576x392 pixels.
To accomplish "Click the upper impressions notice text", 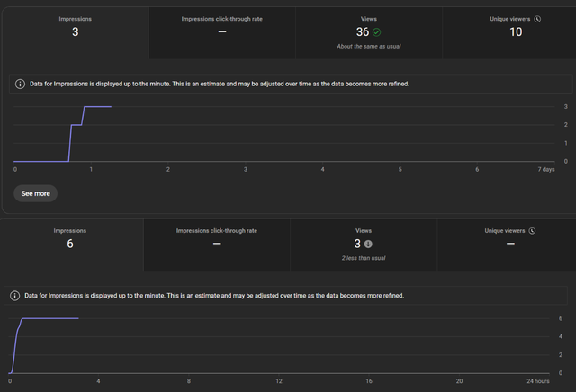I will (220, 84).
